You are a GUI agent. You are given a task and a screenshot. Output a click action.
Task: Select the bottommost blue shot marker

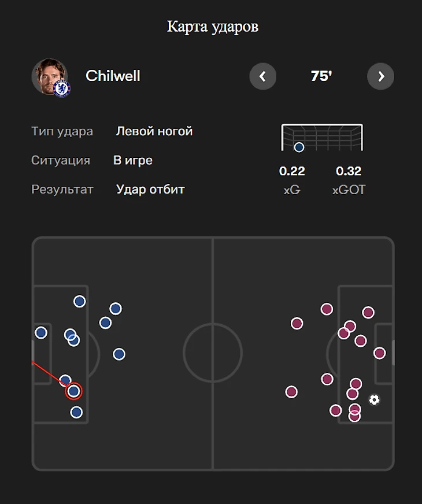76,412
